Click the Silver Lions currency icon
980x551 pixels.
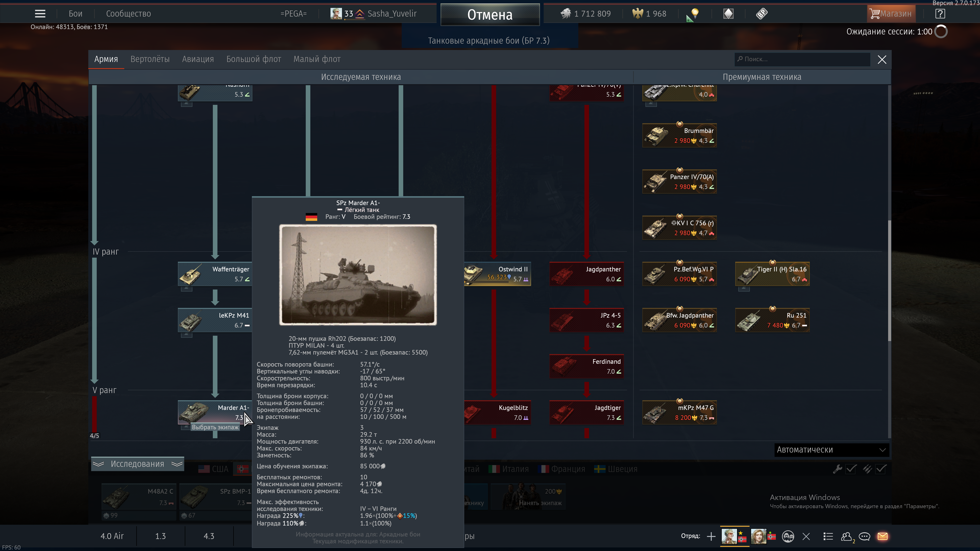(565, 14)
